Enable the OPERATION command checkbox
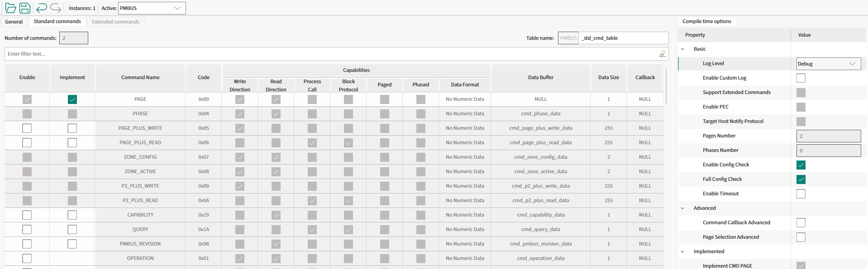This screenshot has width=868, height=269. point(27,259)
